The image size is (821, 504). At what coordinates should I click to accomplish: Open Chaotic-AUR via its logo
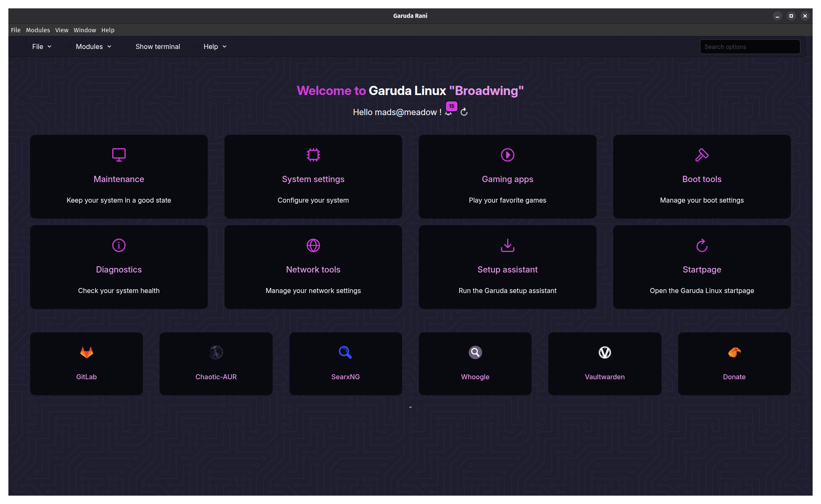[x=216, y=352]
